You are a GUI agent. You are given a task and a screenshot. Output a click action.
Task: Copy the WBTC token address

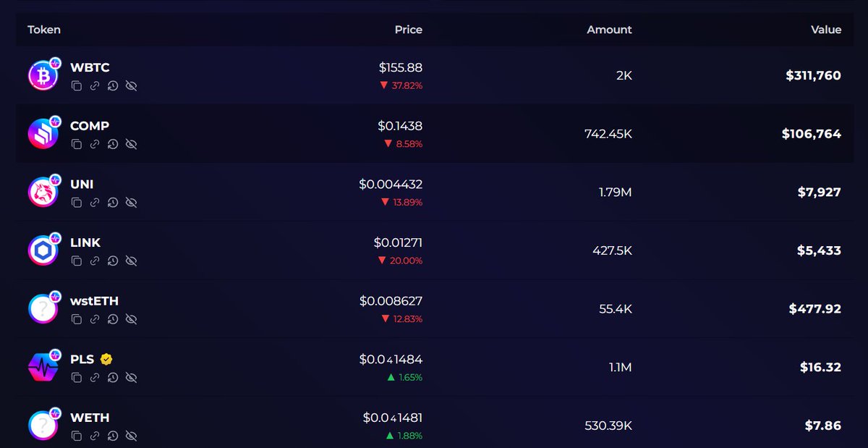[x=77, y=86]
